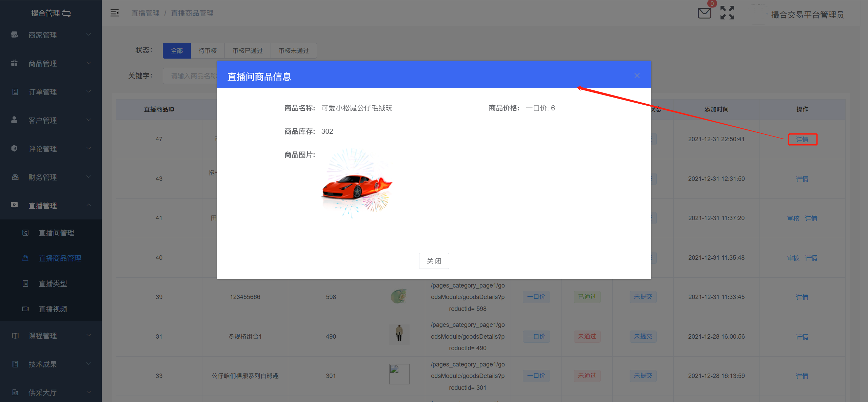The height and width of the screenshot is (402, 868).
Task: Open 详情 for product ID 43
Action: click(802, 179)
